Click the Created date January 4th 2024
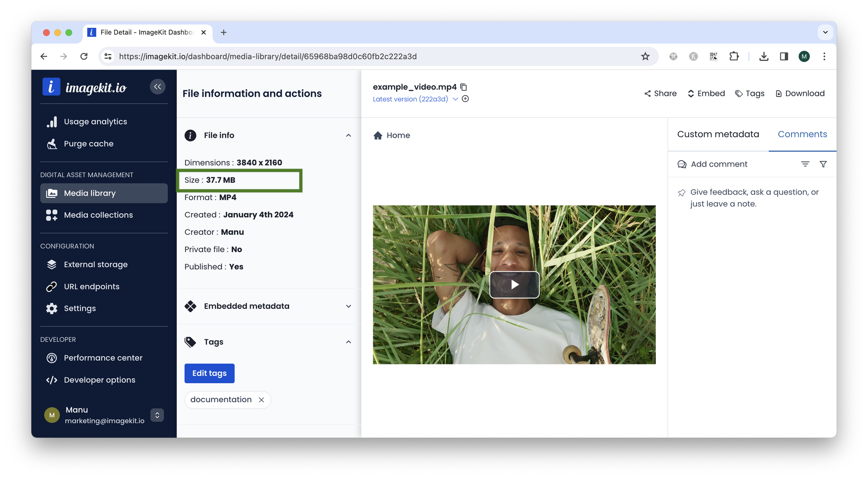 point(258,215)
